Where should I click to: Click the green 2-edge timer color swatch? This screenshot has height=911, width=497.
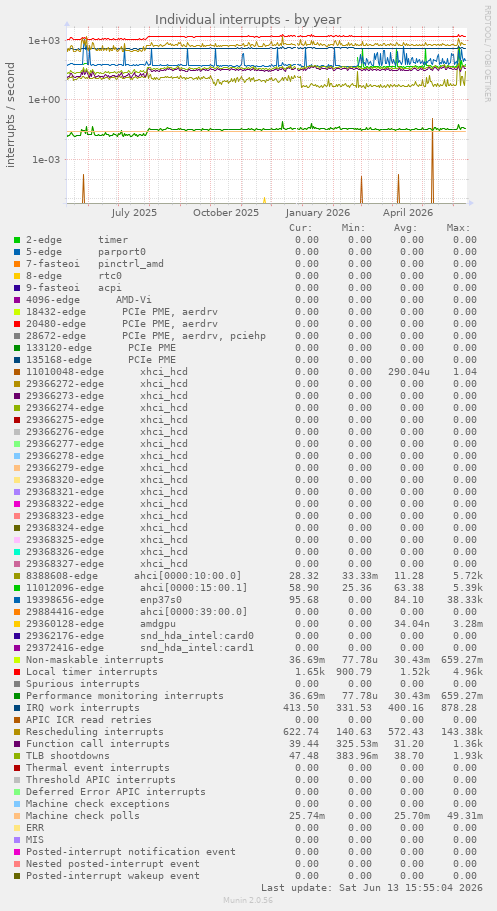coord(17,239)
